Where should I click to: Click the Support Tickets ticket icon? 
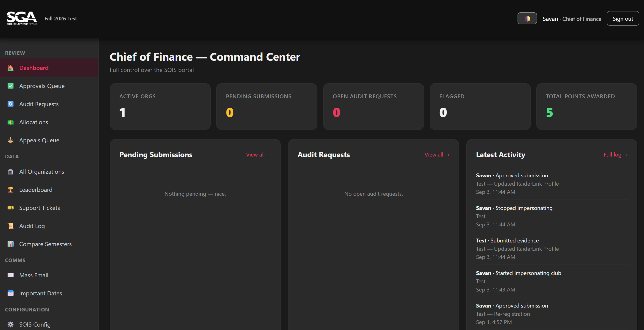point(11,208)
